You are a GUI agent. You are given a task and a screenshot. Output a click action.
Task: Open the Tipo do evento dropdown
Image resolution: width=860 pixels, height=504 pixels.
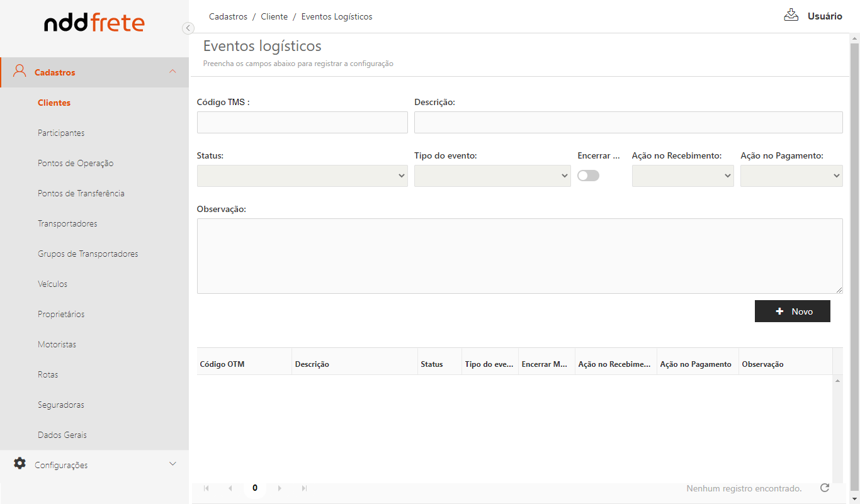pyautogui.click(x=492, y=176)
